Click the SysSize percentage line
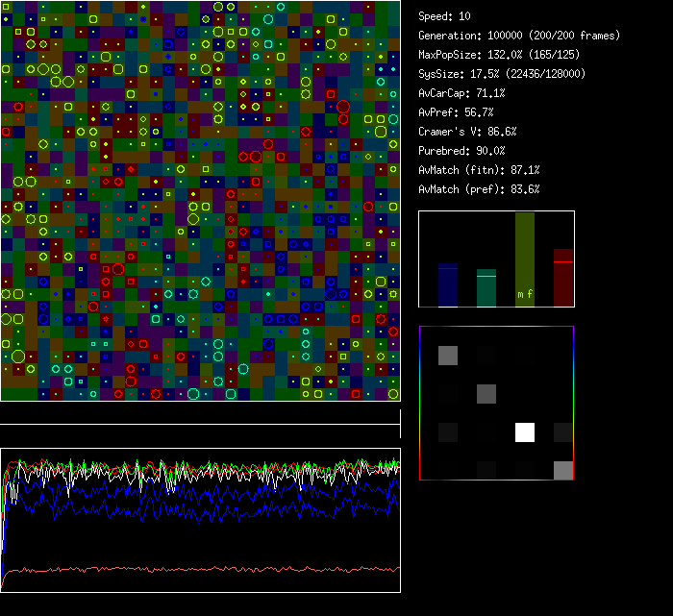673x616 pixels. (502, 74)
